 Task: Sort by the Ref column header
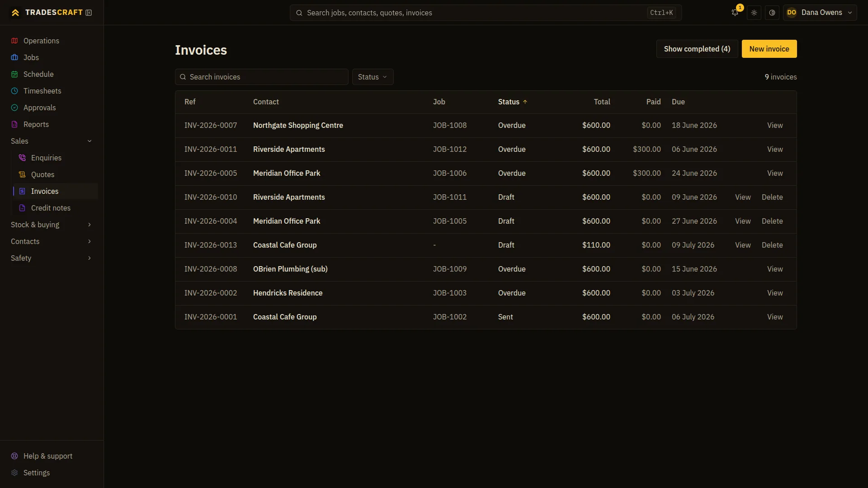point(190,102)
